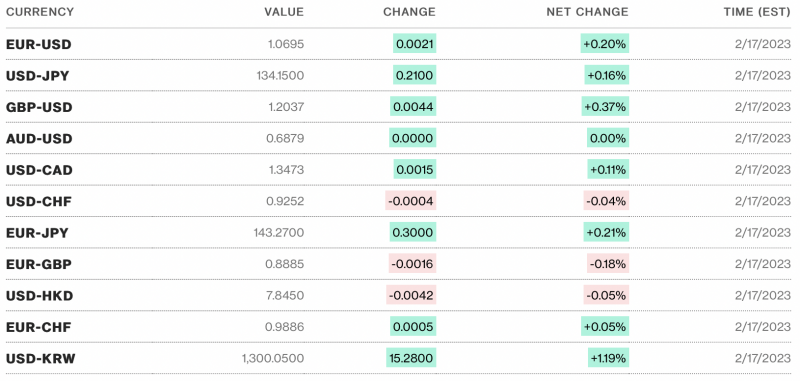Click the VALUE column header
800x381 pixels.
(284, 12)
